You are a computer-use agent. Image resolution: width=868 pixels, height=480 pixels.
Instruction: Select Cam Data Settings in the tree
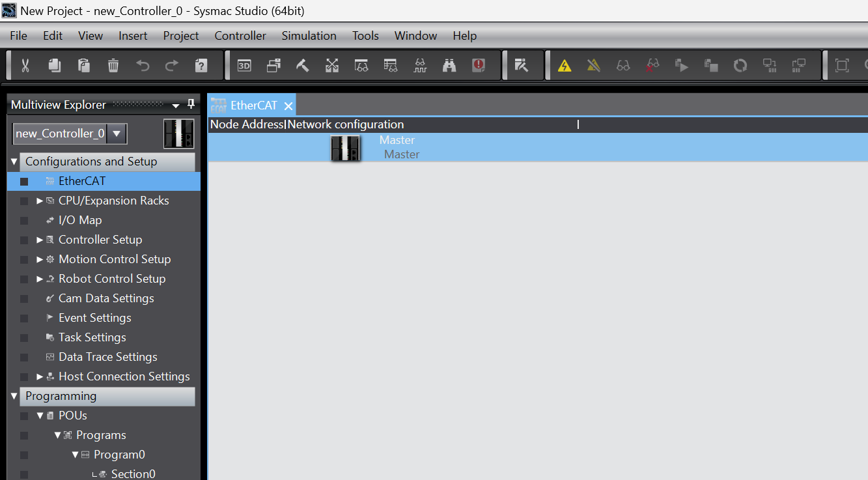106,298
